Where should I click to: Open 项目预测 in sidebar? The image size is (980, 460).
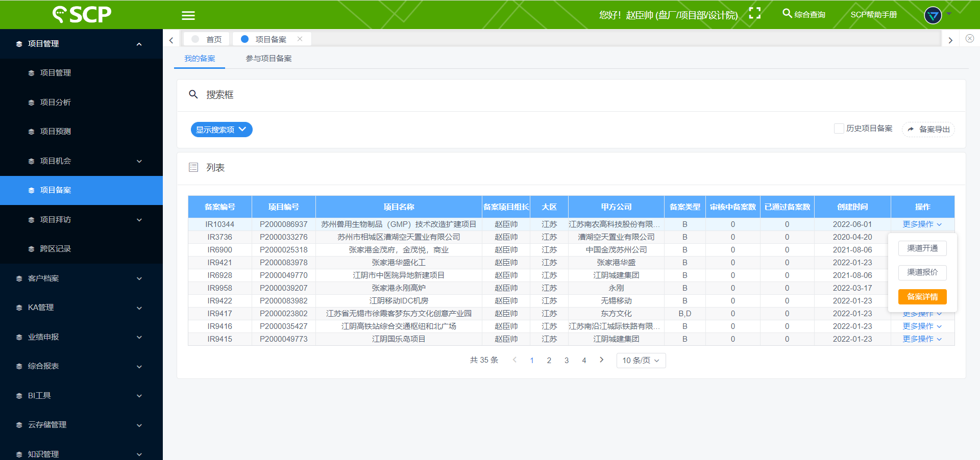[81, 132]
